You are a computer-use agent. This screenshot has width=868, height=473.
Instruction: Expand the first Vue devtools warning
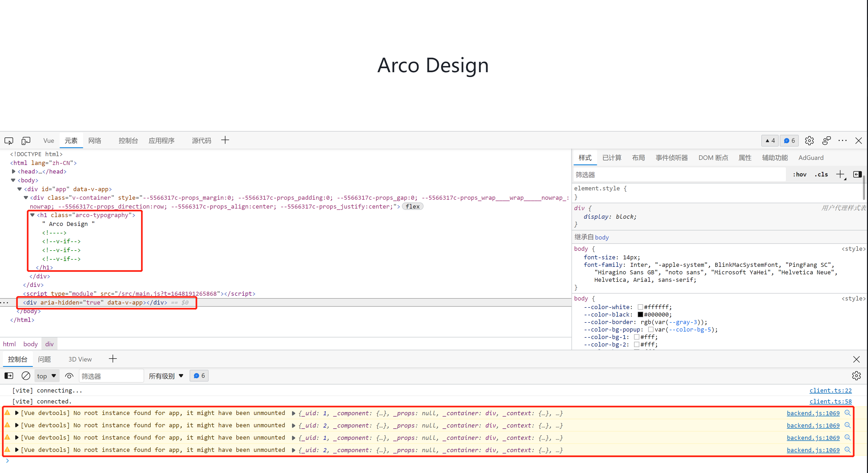coord(17,413)
